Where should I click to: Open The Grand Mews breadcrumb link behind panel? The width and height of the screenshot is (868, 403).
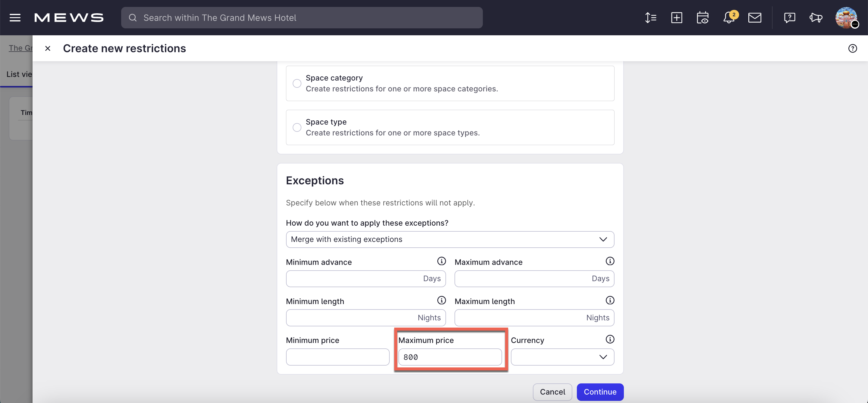20,48
